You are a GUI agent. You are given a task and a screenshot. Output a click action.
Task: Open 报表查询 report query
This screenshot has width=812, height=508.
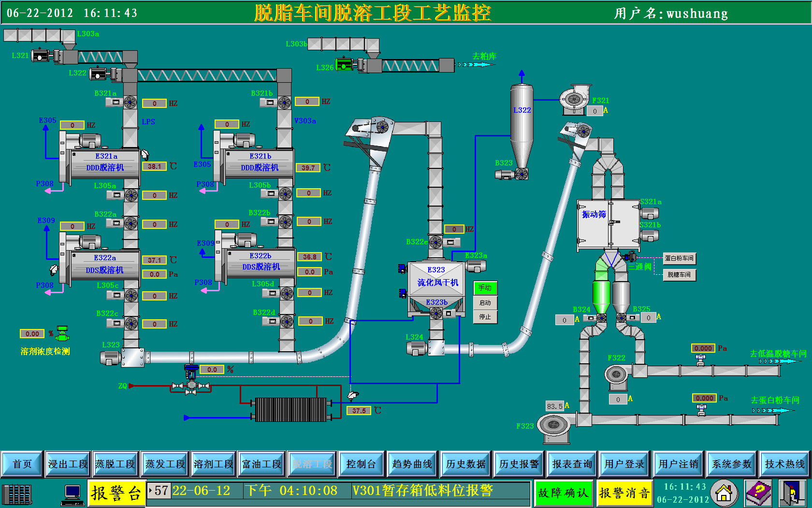[572, 464]
